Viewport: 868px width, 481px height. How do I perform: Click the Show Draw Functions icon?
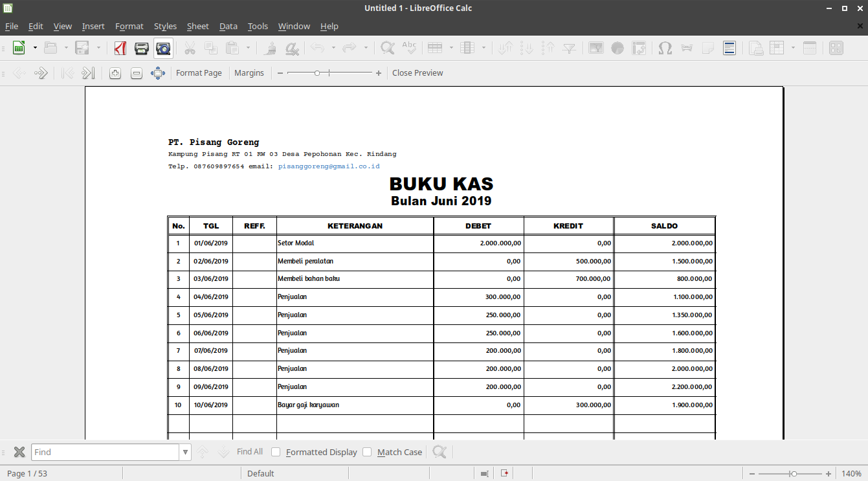pyautogui.click(x=836, y=48)
